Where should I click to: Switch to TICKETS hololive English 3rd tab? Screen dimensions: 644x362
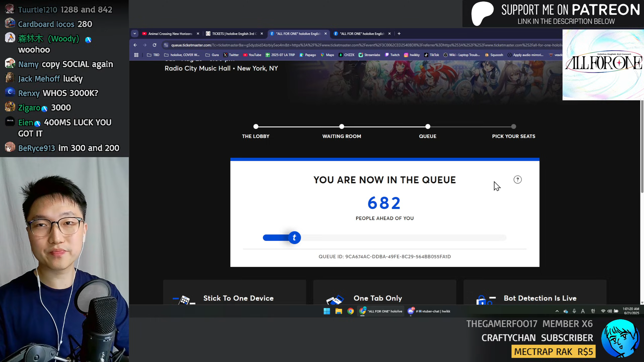[234, 34]
